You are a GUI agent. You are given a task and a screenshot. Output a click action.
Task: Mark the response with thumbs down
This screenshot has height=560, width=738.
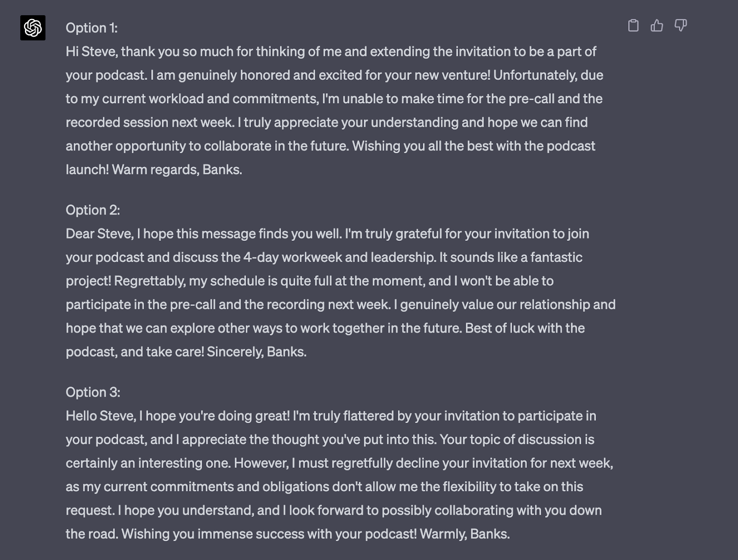point(681,25)
